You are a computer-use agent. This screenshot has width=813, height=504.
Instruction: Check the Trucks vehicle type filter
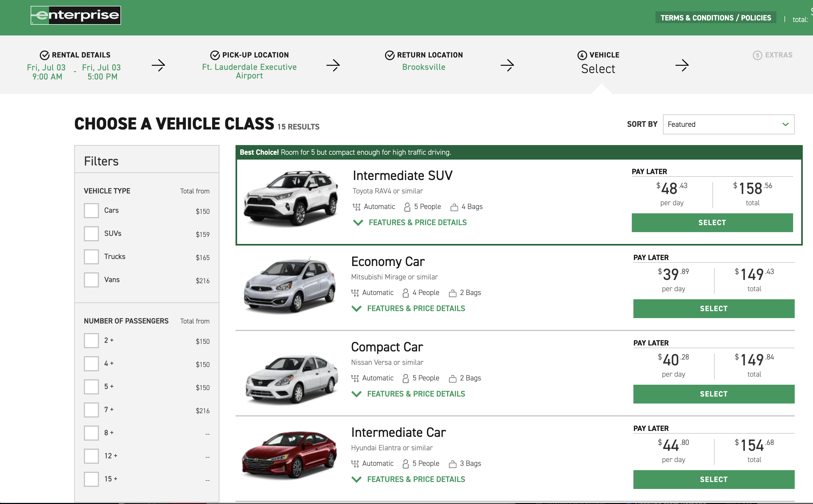91,257
